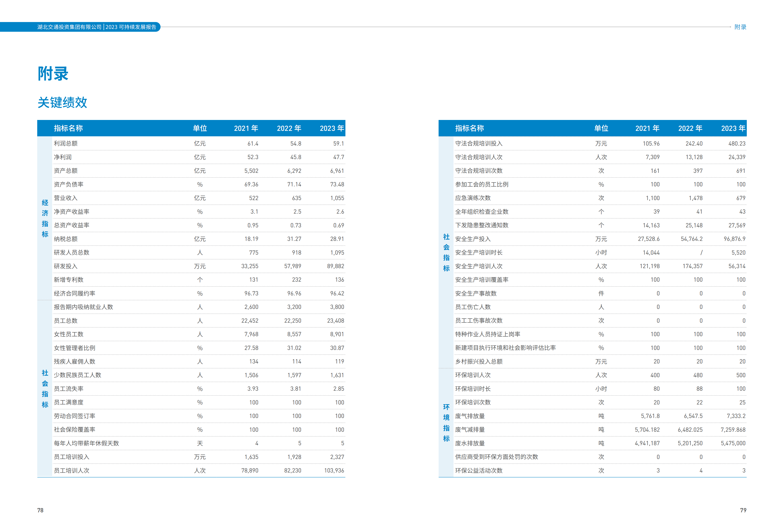Viewport: 784px width, 532px height.
Task: Click the 员工培训投入 row label
Action: tap(72, 457)
